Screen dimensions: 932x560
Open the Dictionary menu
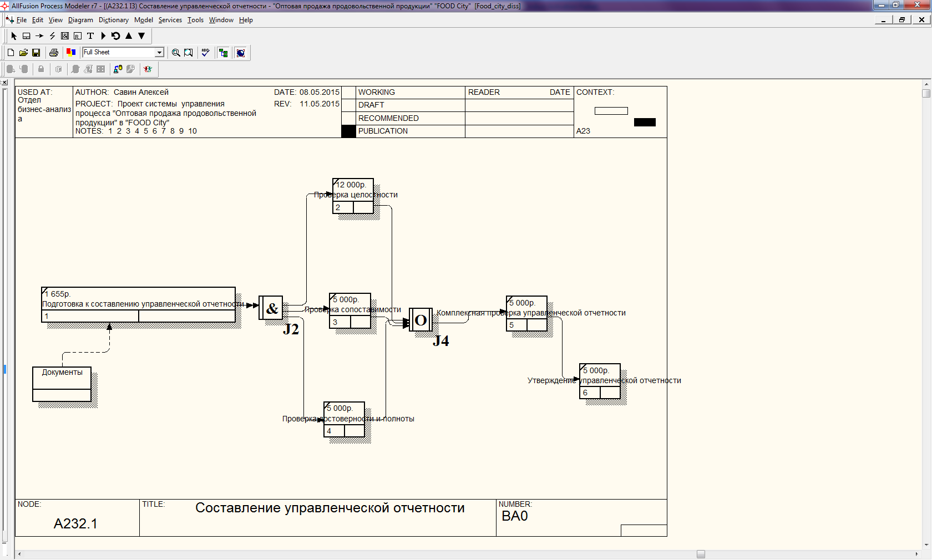click(113, 20)
